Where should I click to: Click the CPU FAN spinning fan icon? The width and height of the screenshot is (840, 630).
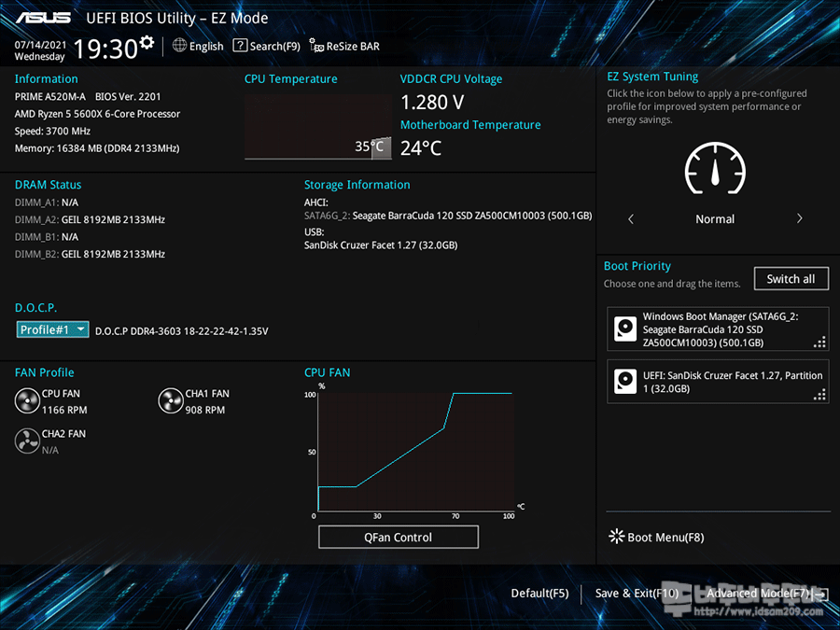(27, 401)
